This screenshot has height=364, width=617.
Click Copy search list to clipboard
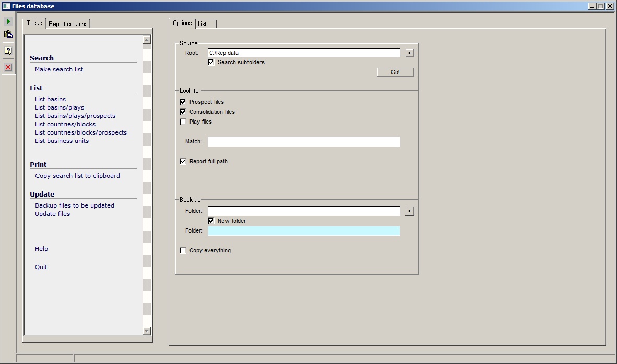click(77, 176)
